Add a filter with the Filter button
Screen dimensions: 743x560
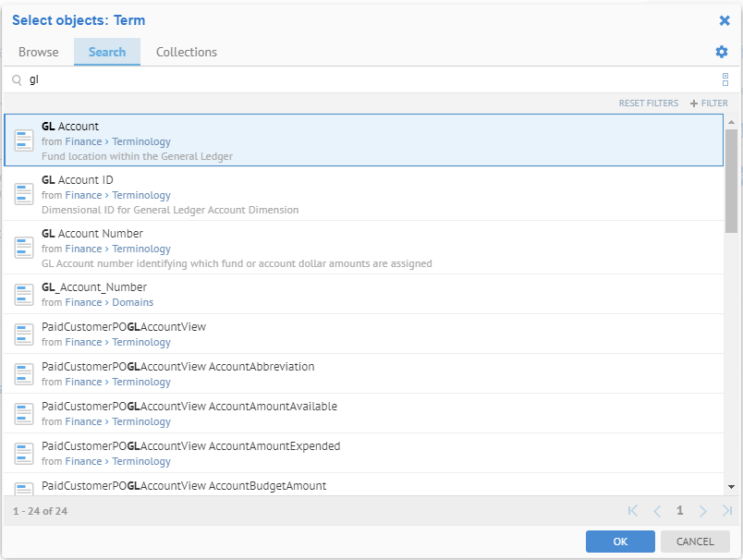tap(709, 103)
